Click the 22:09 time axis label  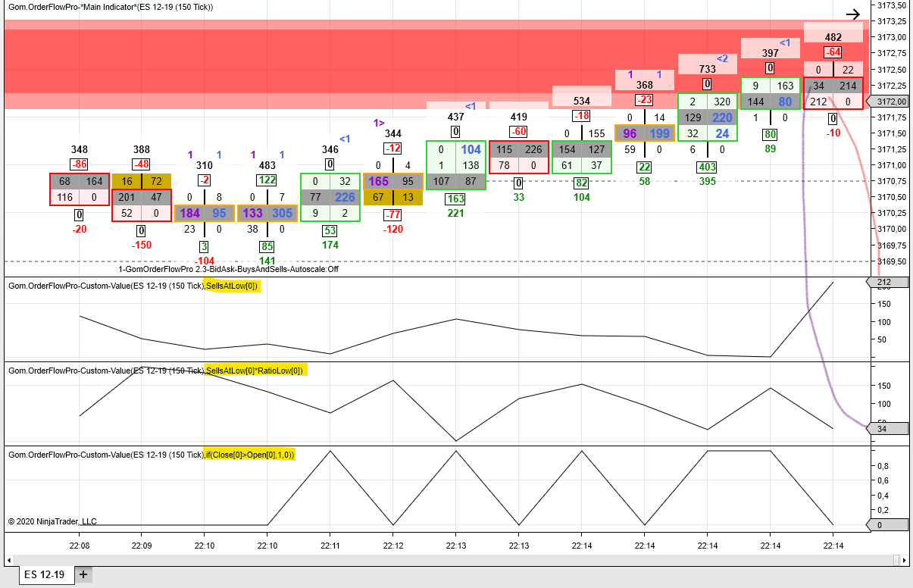(142, 545)
